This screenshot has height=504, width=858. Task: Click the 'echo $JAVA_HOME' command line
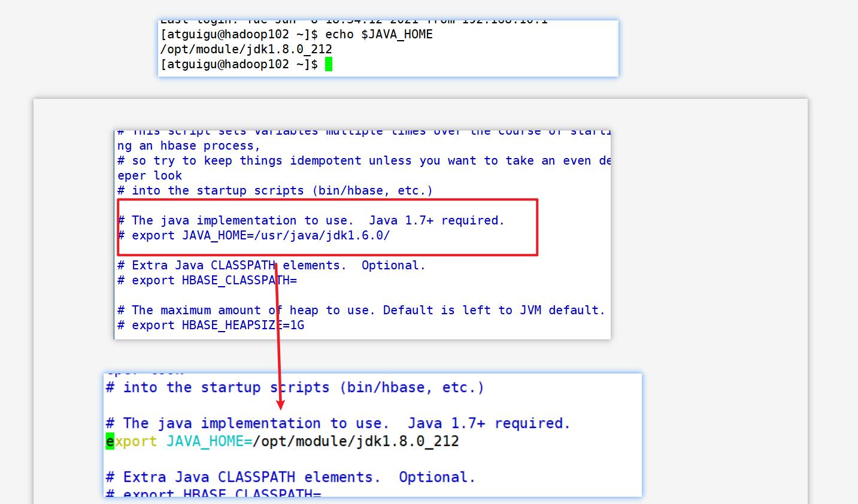(296, 35)
